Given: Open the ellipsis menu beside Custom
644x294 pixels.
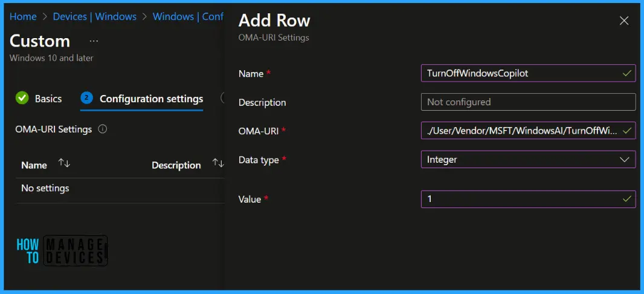Looking at the screenshot, I should (x=94, y=42).
